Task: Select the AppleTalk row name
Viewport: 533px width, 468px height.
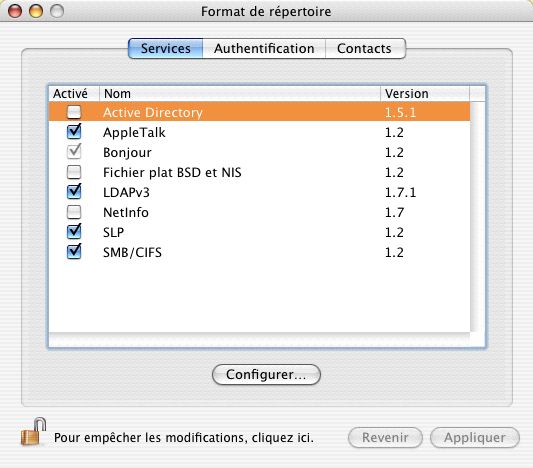Action: point(134,132)
